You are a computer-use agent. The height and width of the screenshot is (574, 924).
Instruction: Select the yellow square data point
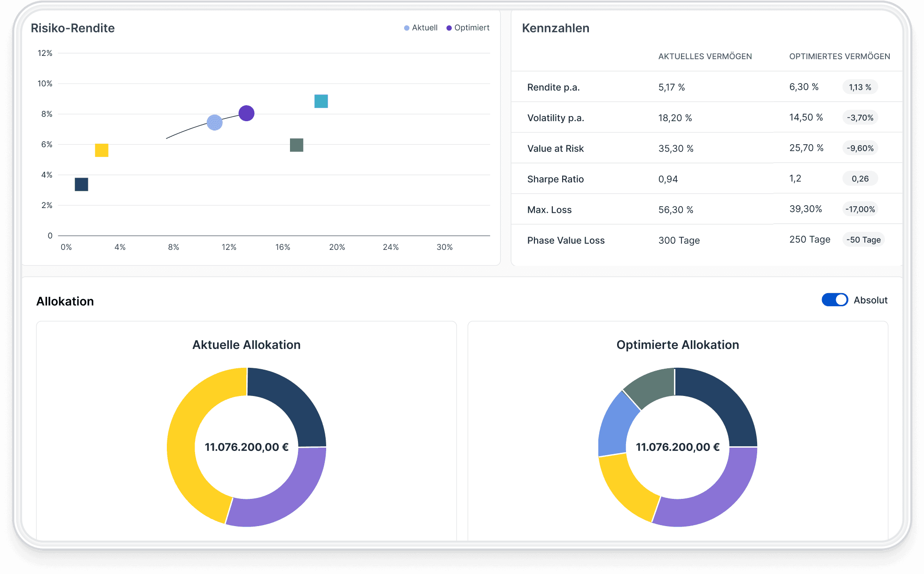[102, 150]
